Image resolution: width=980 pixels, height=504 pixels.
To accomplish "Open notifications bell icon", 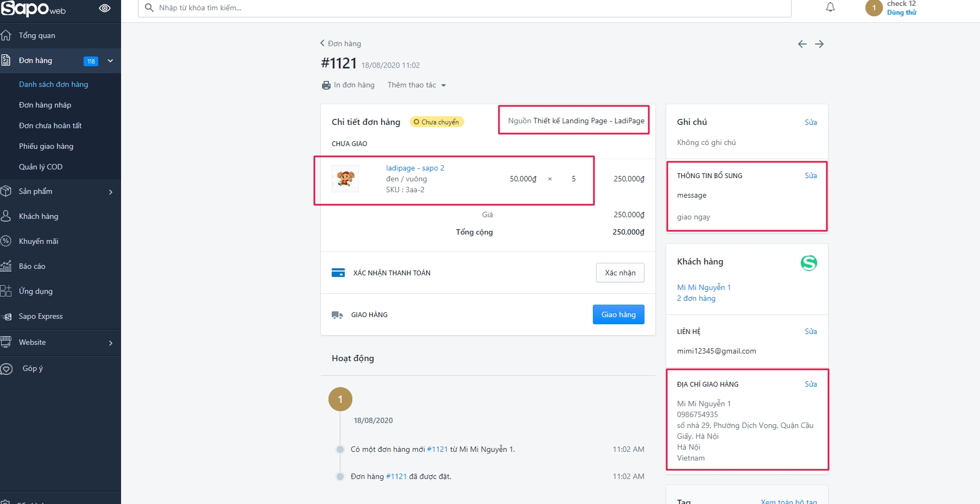I will (x=830, y=7).
